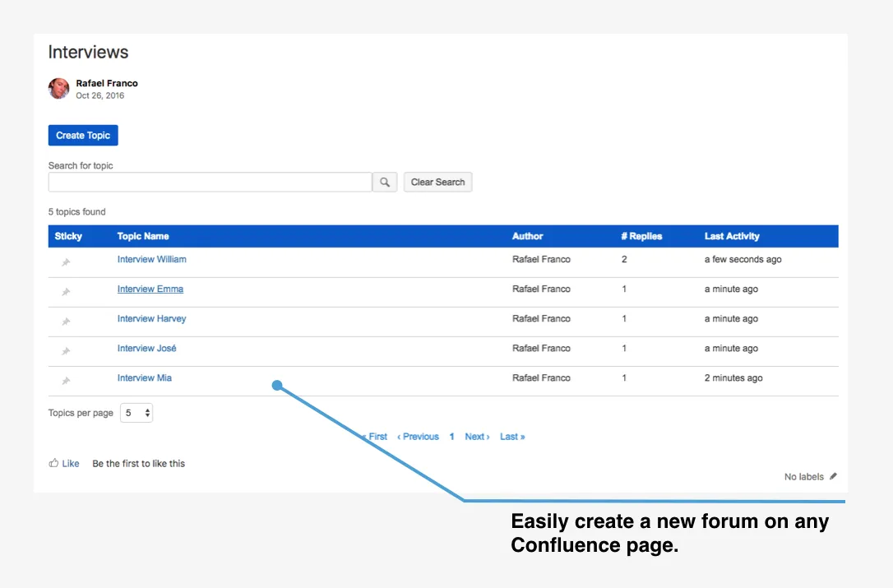Viewport: 893px width, 588px height.
Task: Click the 'No labels' text
Action: [x=804, y=477]
